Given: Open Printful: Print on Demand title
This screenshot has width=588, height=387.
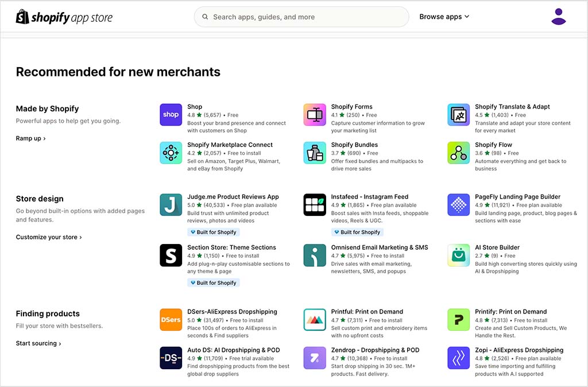Looking at the screenshot, I should (x=367, y=312).
